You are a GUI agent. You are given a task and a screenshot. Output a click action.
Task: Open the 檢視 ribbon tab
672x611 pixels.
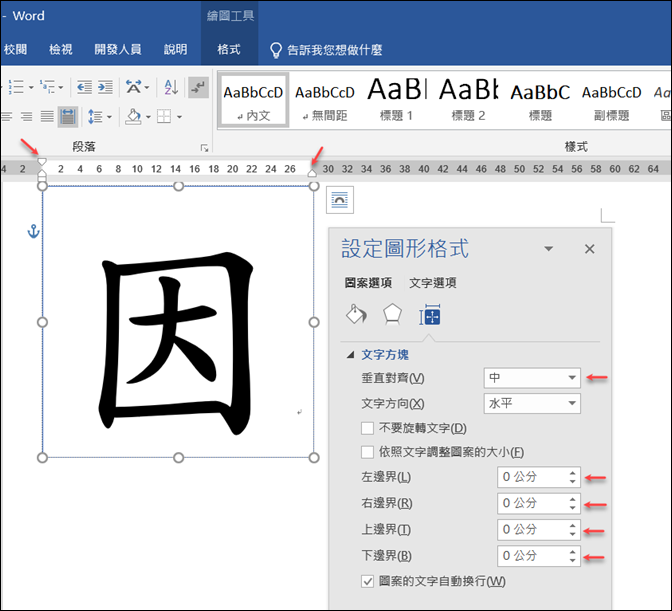(60, 50)
